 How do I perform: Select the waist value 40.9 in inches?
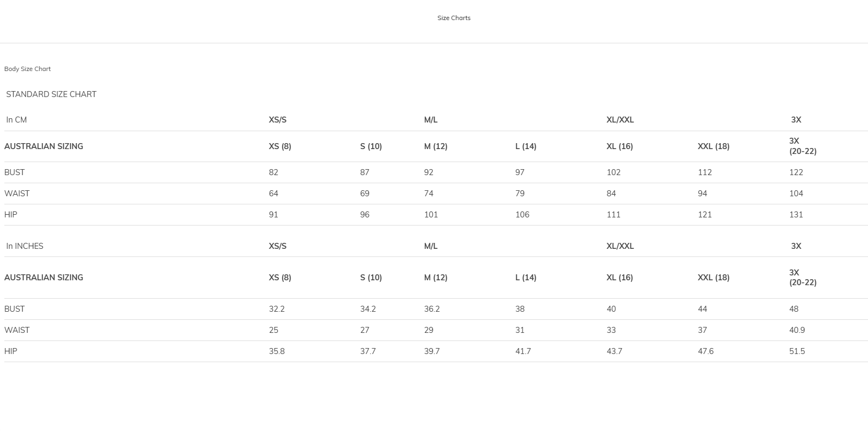coord(797,330)
